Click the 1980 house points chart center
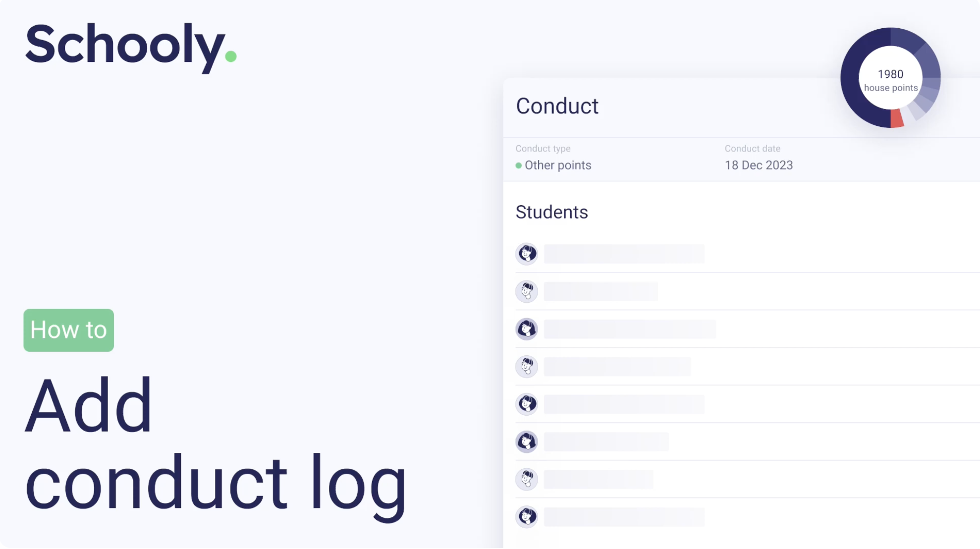 (890, 79)
